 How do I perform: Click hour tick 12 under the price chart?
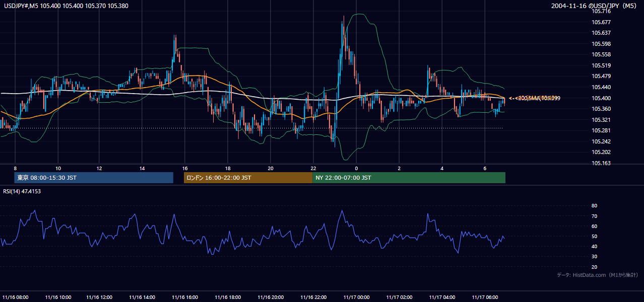99,168
